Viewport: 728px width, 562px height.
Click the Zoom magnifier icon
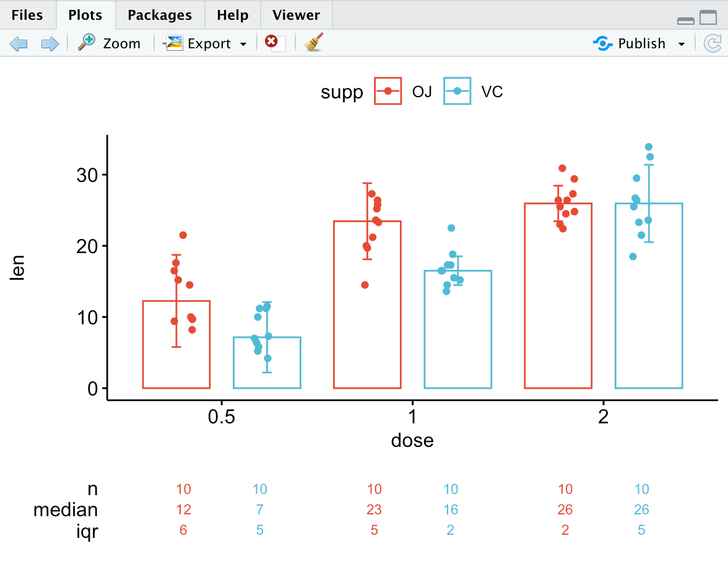(x=86, y=43)
